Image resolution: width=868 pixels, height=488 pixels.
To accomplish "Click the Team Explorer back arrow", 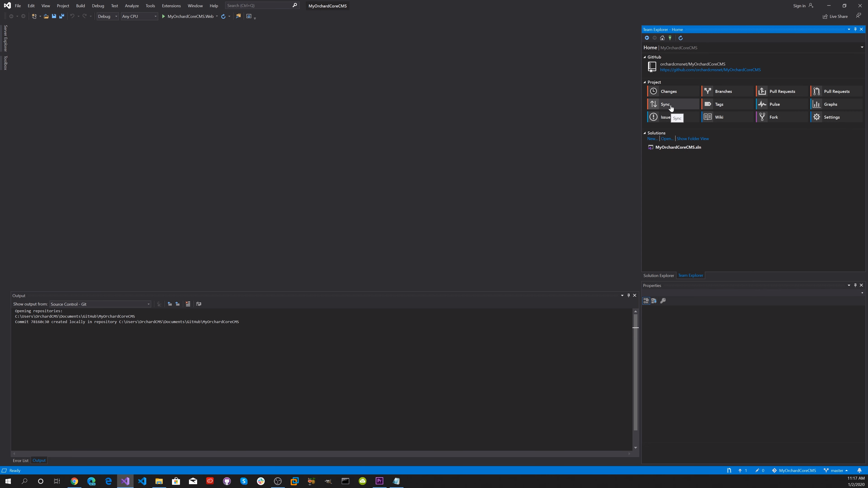I will pos(647,38).
